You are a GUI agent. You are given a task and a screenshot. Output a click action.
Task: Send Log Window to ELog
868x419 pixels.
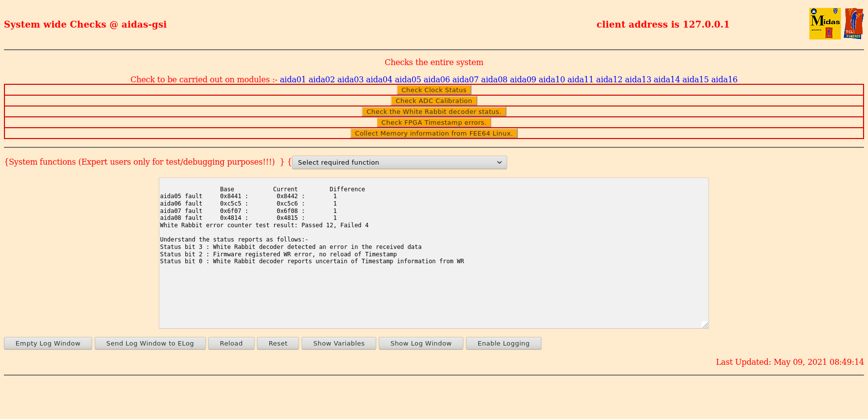click(x=150, y=344)
